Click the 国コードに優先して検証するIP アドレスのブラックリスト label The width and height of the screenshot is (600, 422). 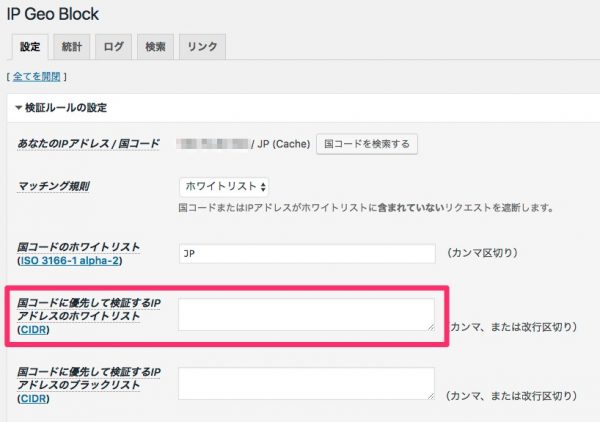[89, 378]
